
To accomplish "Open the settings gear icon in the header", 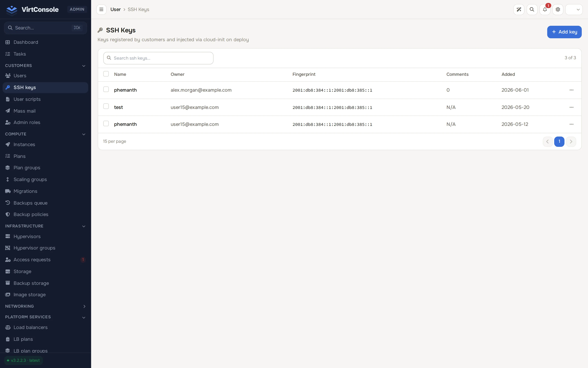I will pos(558,10).
